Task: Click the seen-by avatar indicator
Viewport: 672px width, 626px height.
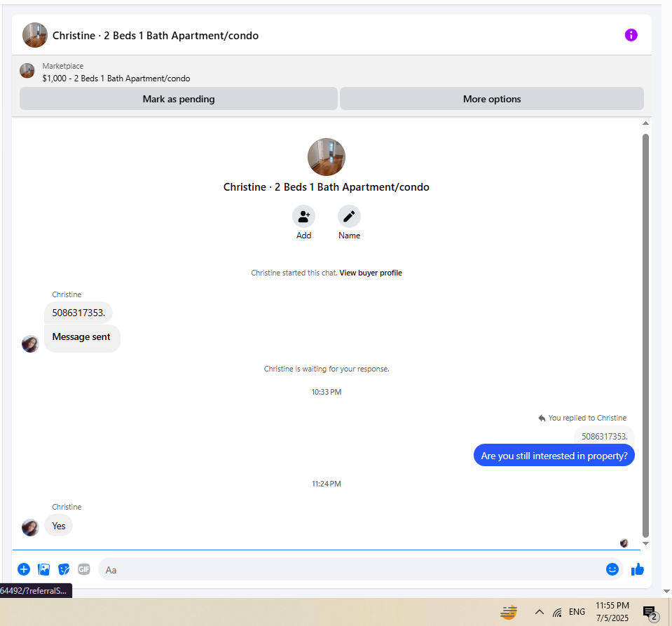Action: tap(624, 543)
